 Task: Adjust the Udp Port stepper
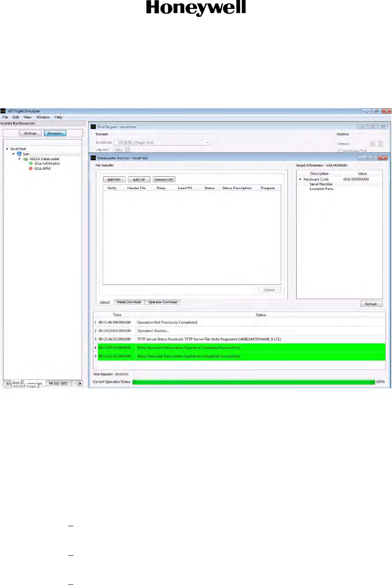(127, 150)
